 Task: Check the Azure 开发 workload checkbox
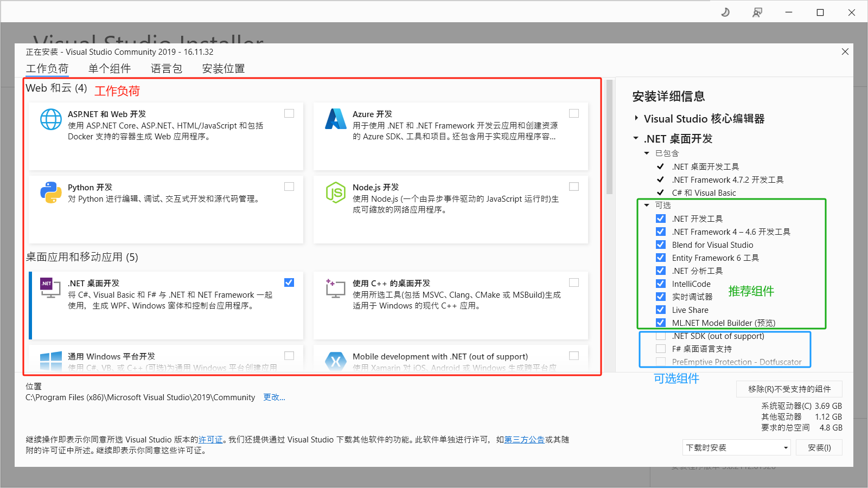(574, 113)
